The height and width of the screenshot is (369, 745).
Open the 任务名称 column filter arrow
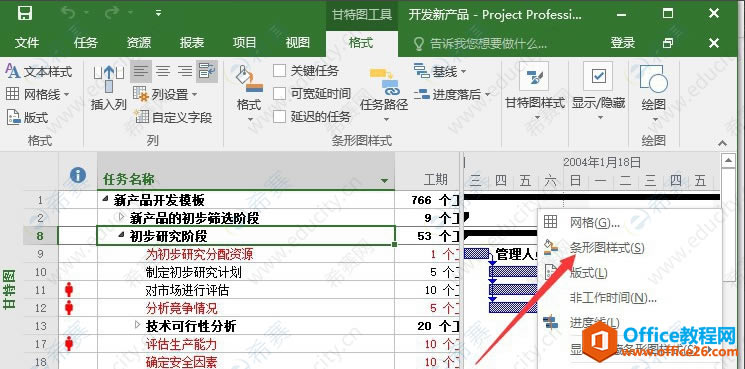[384, 180]
